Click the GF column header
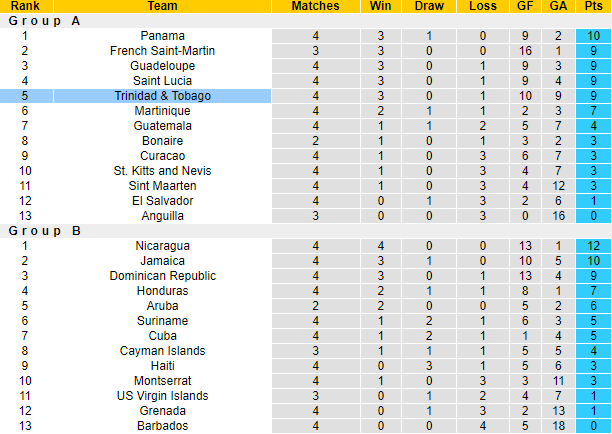 coord(525,6)
